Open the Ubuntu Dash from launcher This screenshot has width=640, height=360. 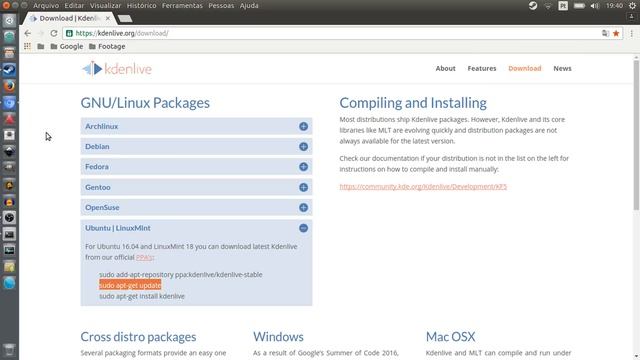[x=9, y=20]
